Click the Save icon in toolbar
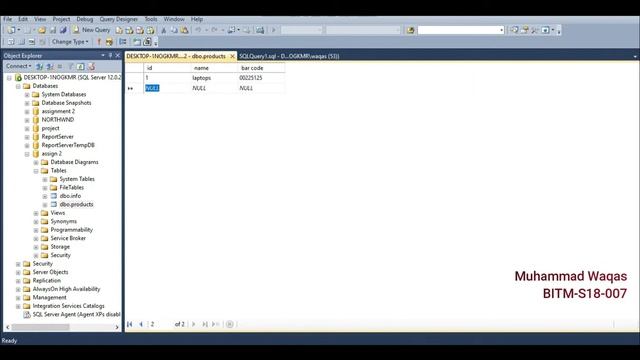The width and height of the screenshot is (640, 360). 53,30
